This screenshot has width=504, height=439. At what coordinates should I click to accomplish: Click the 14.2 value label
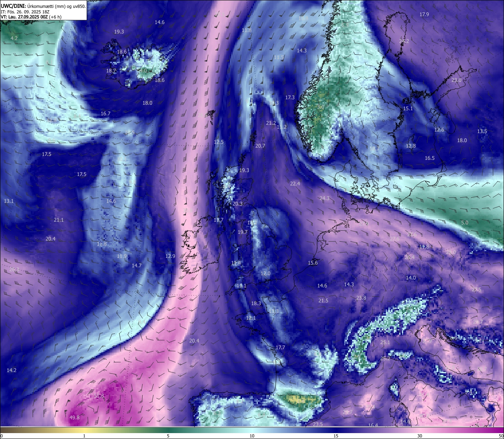(12, 370)
